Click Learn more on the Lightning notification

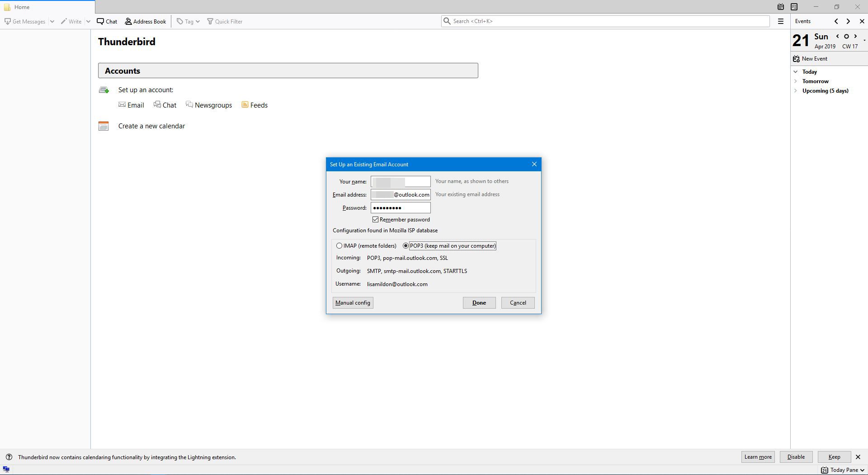pyautogui.click(x=758, y=457)
